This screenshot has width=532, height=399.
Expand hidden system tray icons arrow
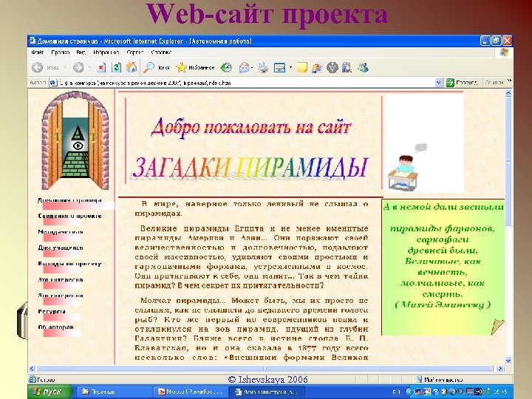[x=409, y=392]
